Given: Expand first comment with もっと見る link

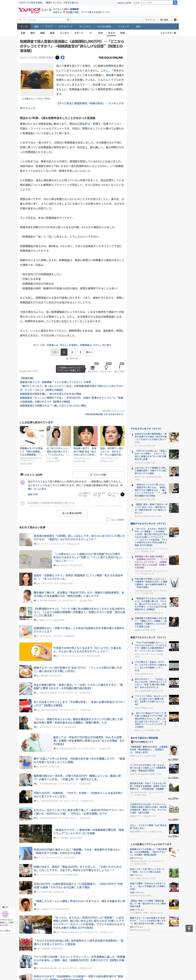Looking at the screenshot, I should point(40,489).
